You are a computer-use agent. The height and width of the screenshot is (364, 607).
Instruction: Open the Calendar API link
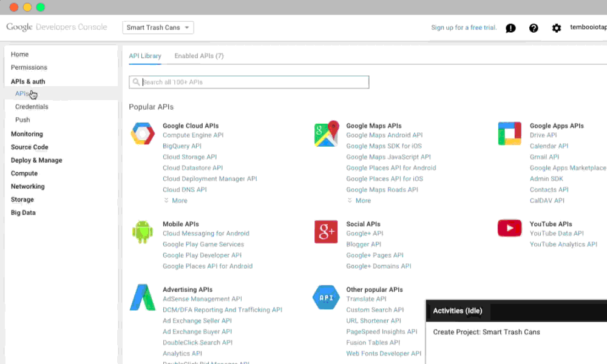pos(549,146)
